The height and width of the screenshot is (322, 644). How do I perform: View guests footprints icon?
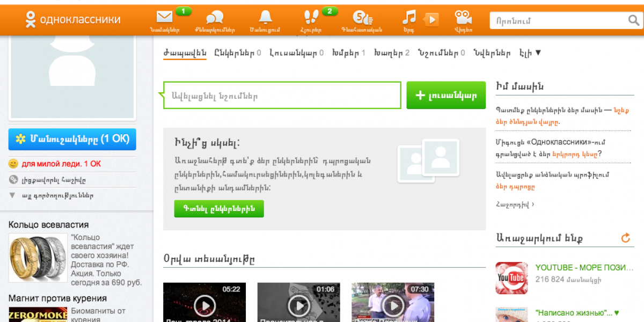311,17
